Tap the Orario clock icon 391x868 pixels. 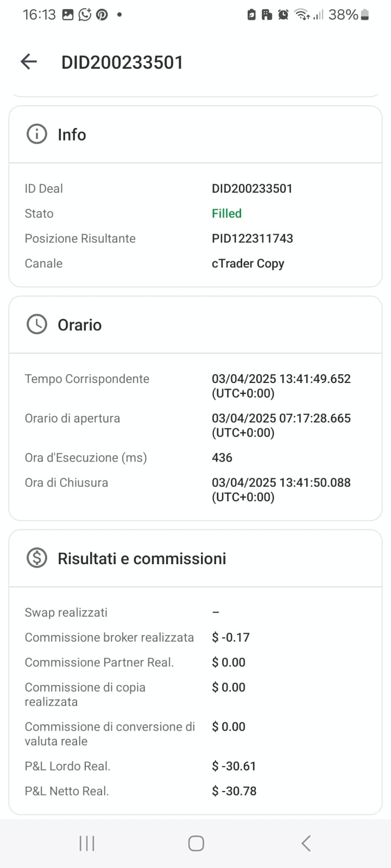pyautogui.click(x=37, y=324)
